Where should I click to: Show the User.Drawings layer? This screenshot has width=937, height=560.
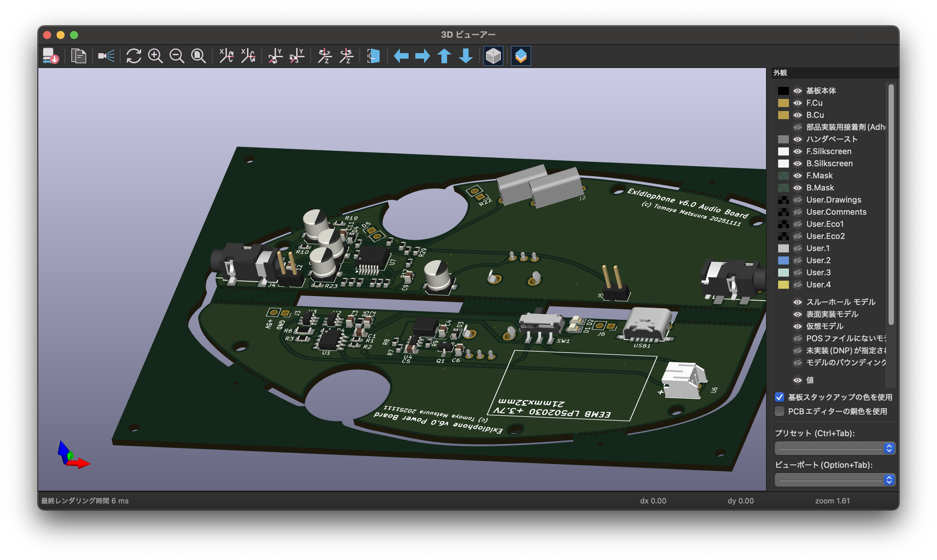click(797, 200)
